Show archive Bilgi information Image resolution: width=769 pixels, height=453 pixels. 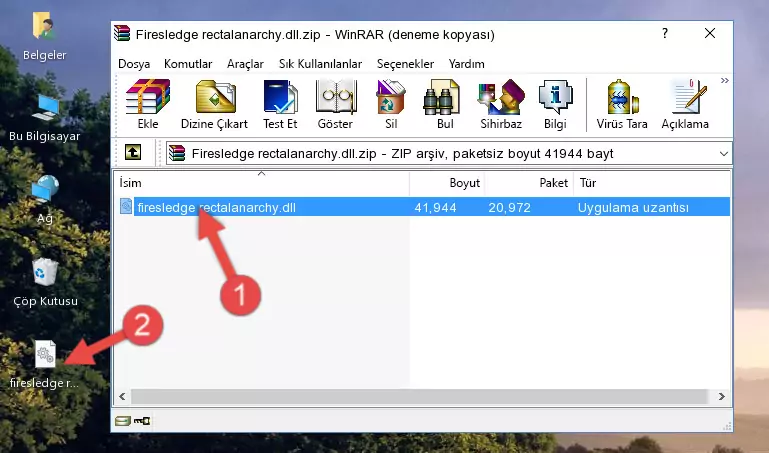[555, 104]
